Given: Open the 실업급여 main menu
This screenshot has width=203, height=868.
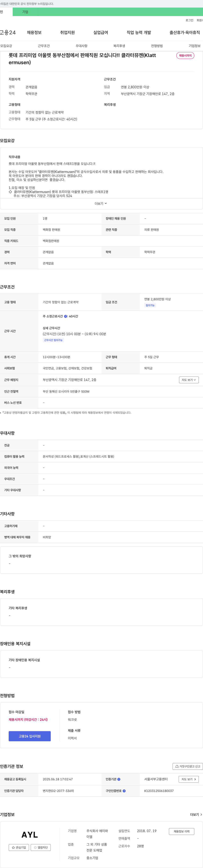Looking at the screenshot, I should 100,33.
